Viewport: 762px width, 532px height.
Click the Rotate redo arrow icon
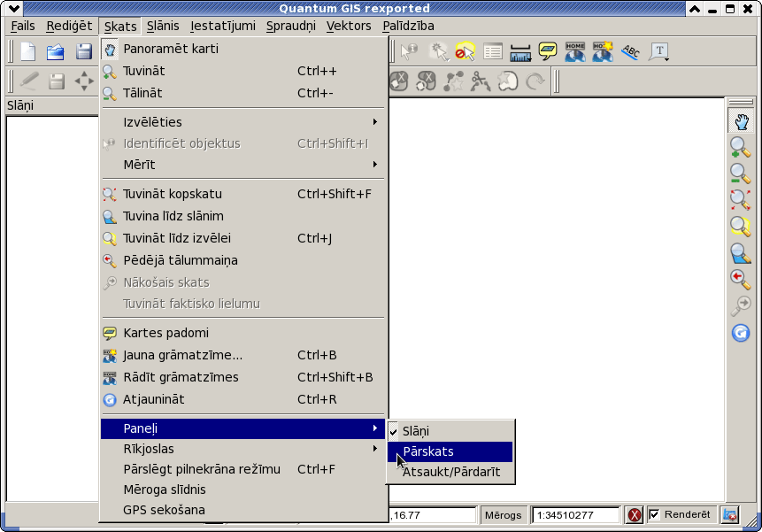[535, 81]
